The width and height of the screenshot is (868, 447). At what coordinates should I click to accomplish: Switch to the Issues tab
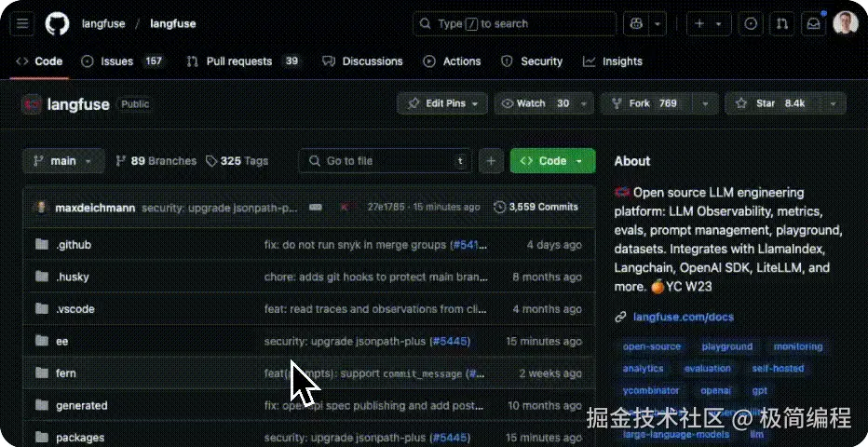pyautogui.click(x=122, y=61)
